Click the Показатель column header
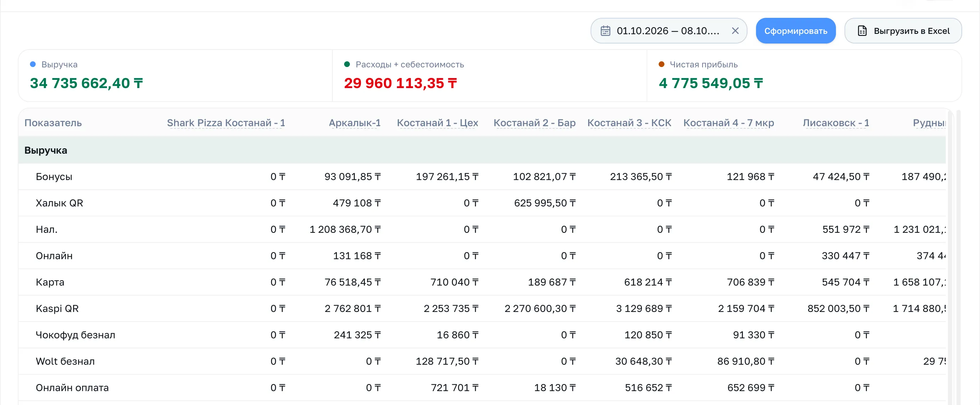 pos(53,123)
